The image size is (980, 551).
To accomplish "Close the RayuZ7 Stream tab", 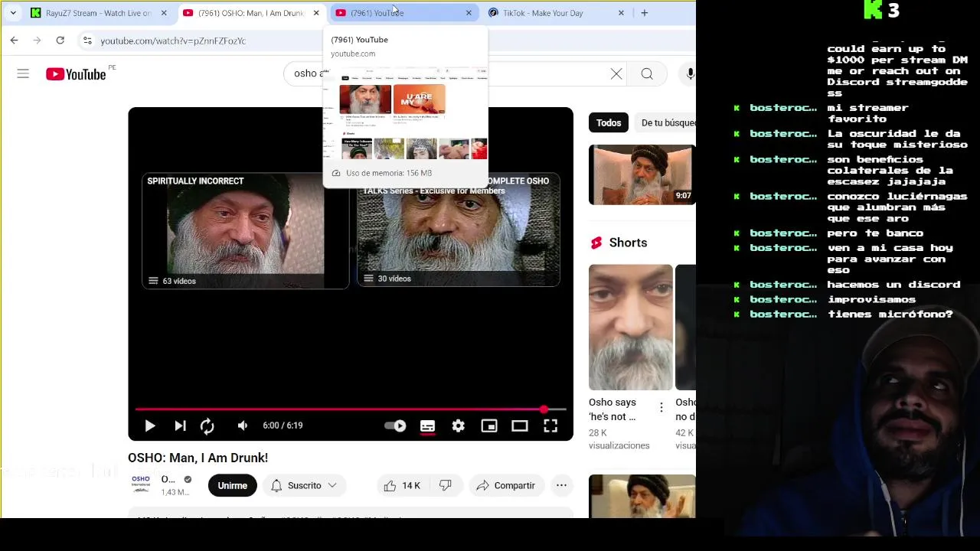I will coord(164,13).
